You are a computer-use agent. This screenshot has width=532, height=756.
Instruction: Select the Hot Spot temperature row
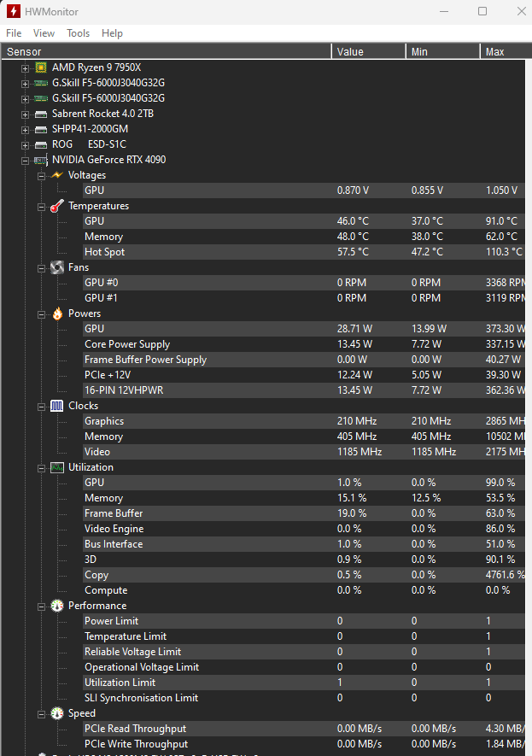304,252
